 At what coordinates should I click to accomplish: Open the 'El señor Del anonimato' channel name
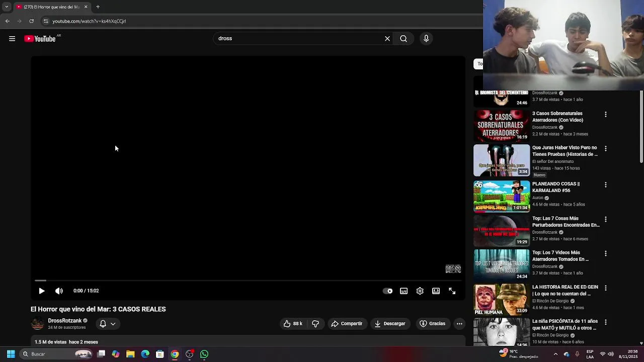click(x=553, y=161)
